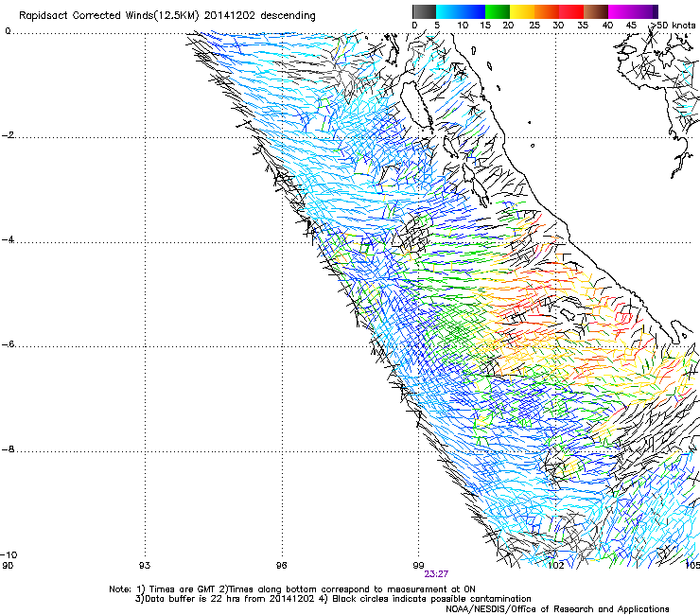The width and height of the screenshot is (700, 615).
Task: Click the blue 10-15 knots legend swatch
Action: click(473, 11)
